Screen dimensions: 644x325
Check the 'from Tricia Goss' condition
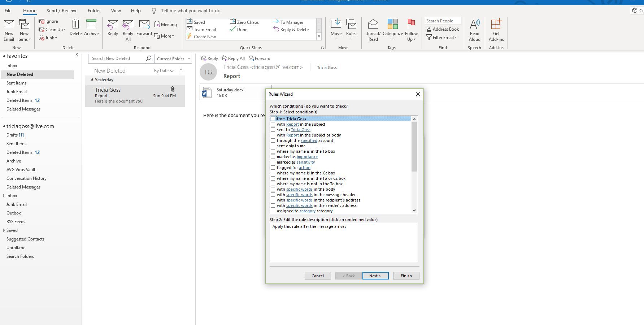click(x=273, y=119)
